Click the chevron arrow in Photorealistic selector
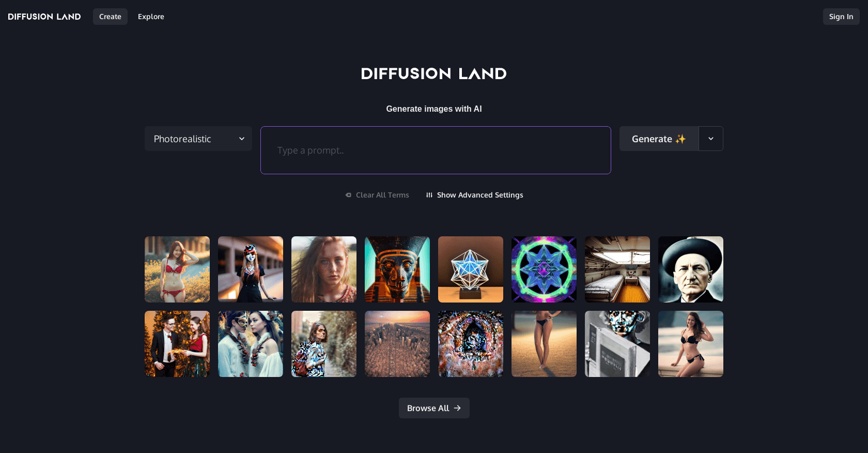This screenshot has width=868, height=453. click(x=241, y=139)
